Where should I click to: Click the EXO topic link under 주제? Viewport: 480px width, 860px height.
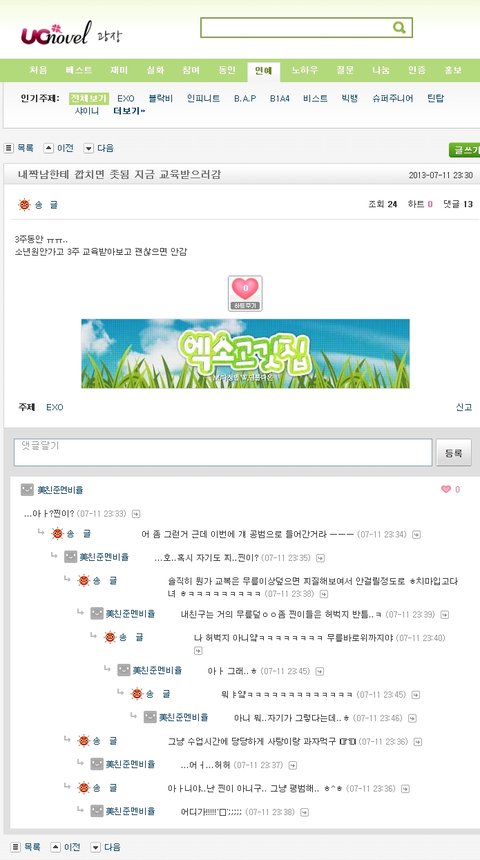[54, 408]
